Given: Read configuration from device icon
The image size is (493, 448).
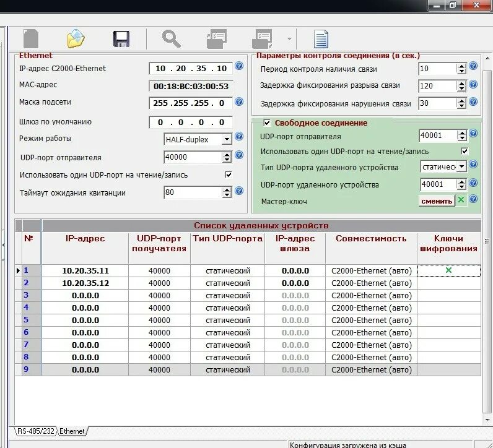Looking at the screenshot, I should 217,38.
